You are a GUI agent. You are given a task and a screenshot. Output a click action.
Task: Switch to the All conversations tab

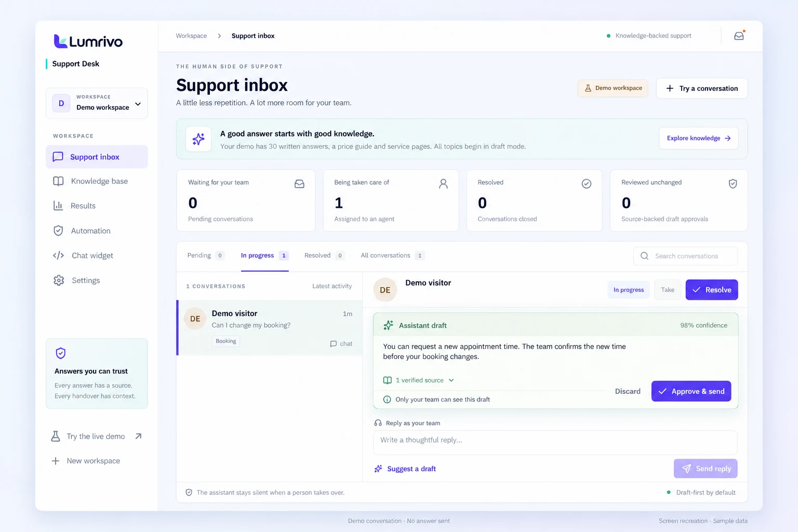393,256
